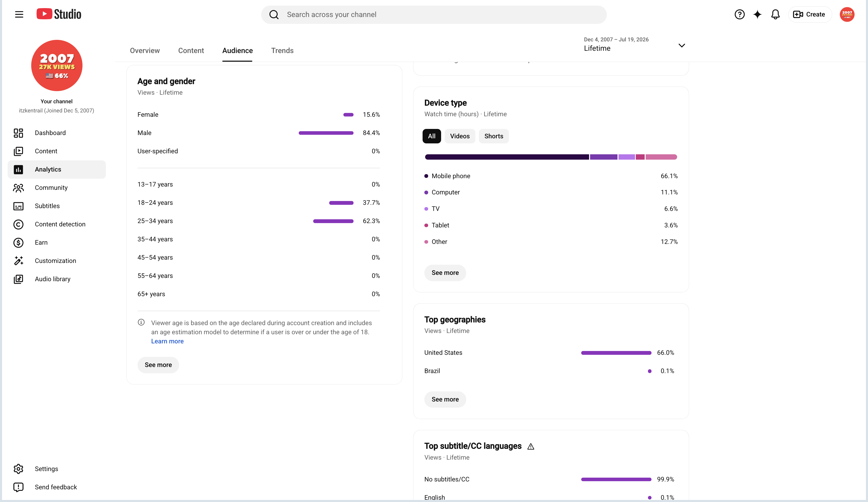Select the Videos device type filter

(x=459, y=136)
